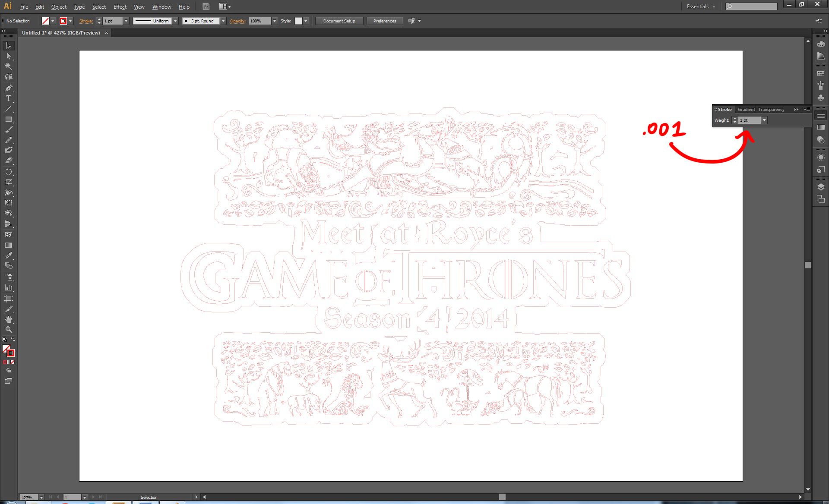Open the Window menu
The width and height of the screenshot is (829, 504).
pyautogui.click(x=161, y=7)
